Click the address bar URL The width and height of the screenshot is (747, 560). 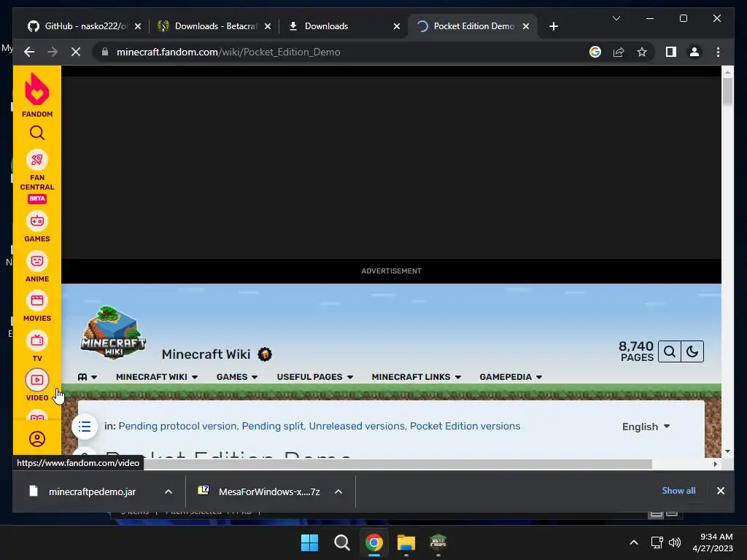pos(228,52)
